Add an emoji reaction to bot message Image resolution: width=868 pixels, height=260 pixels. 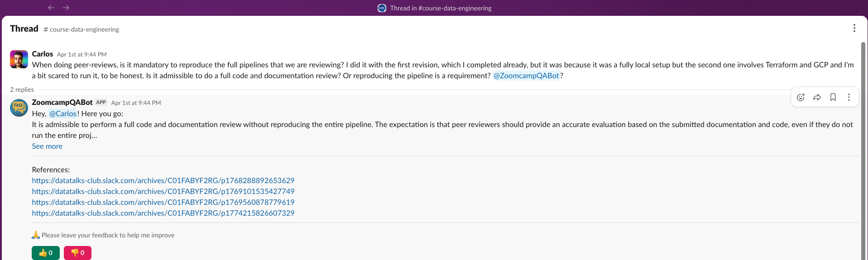(x=801, y=97)
